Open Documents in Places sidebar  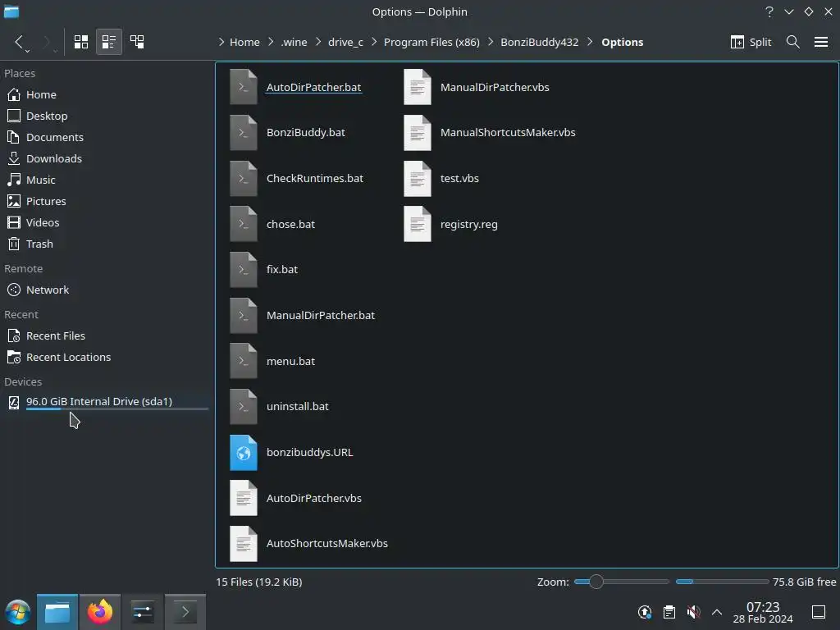104,137
